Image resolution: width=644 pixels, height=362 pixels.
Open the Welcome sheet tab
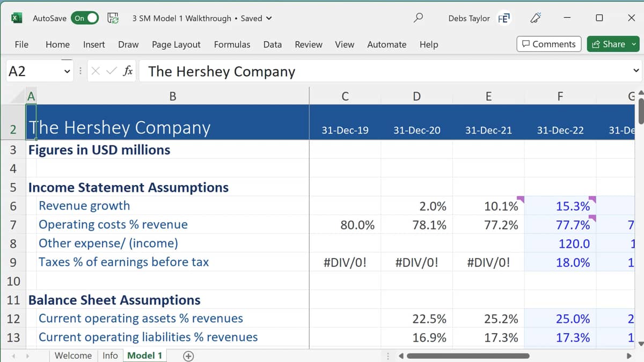click(73, 356)
